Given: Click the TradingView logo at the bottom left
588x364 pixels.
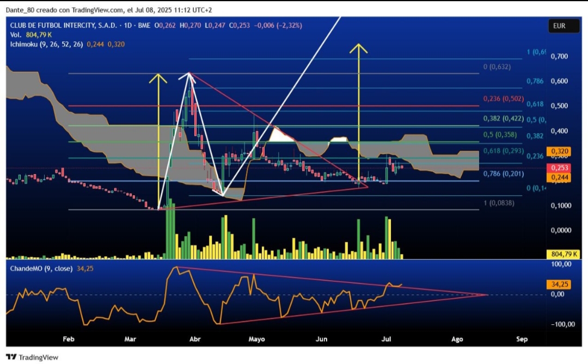Looking at the screenshot, I should click(32, 357).
